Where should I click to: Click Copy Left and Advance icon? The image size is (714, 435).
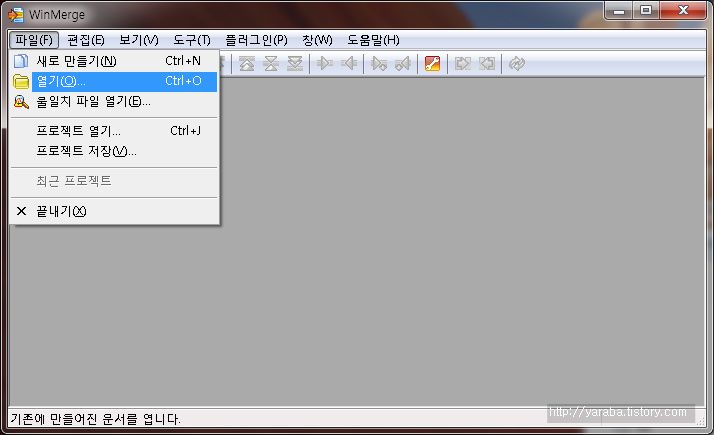pyautogui.click(x=403, y=63)
